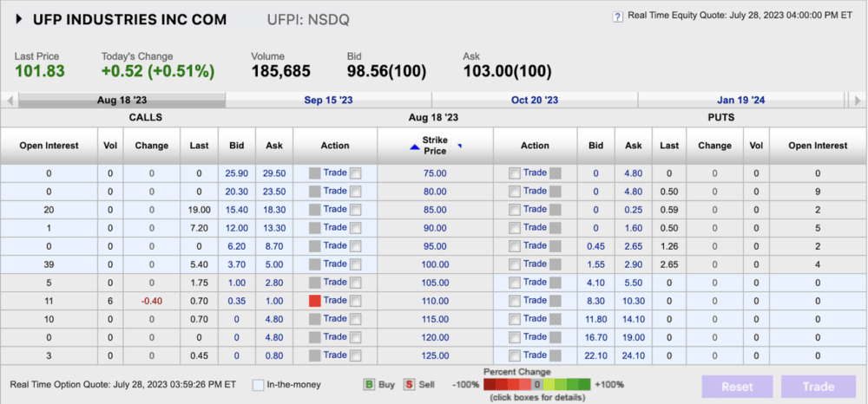Check the call checkbox for strike 110.00

pos(355,301)
